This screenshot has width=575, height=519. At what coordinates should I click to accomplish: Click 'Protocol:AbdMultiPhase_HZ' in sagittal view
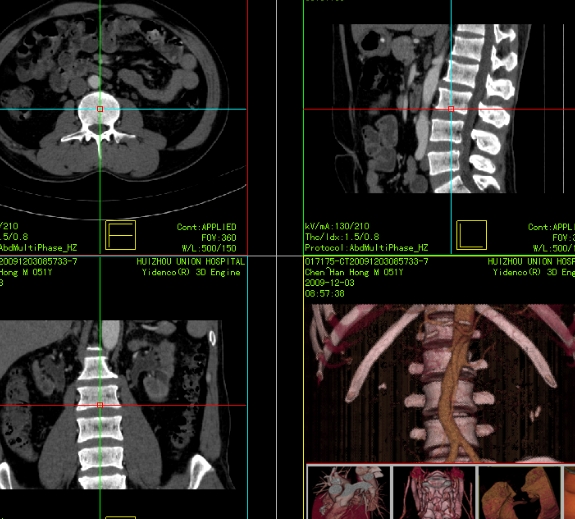pyautogui.click(x=366, y=248)
